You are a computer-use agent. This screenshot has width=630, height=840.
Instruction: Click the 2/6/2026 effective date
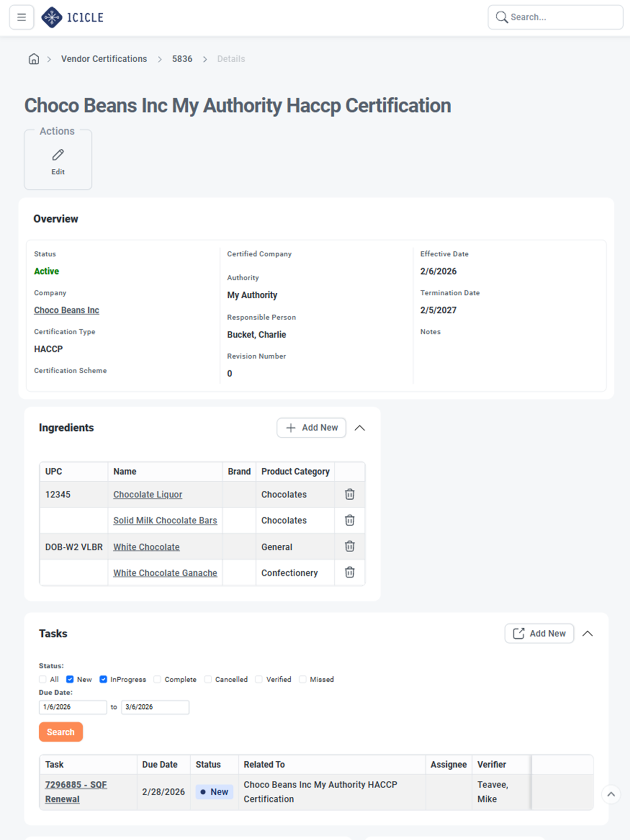coord(438,271)
